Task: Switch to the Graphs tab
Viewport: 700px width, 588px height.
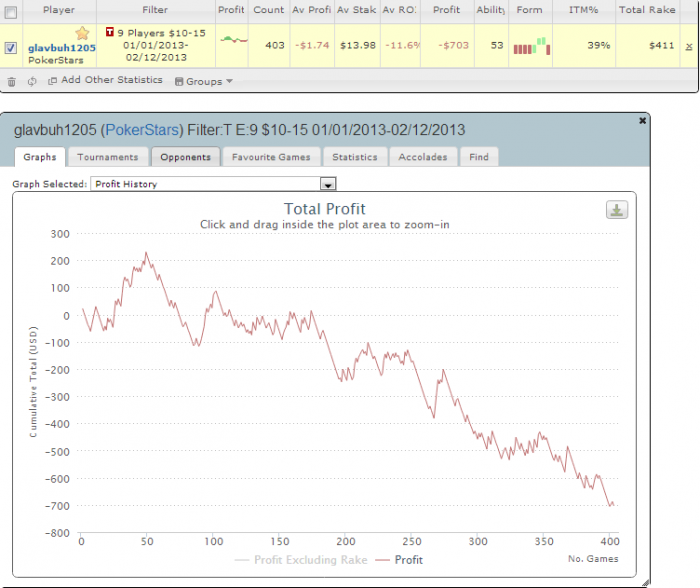Action: click(x=40, y=157)
